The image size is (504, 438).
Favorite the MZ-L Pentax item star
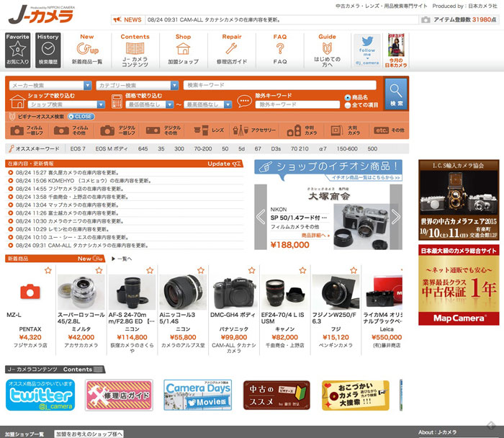(x=48, y=270)
